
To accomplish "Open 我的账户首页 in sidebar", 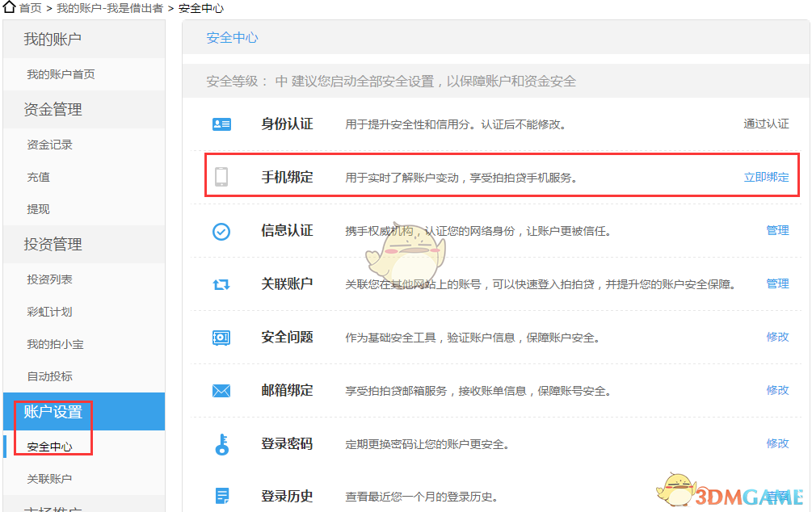I will (61, 74).
